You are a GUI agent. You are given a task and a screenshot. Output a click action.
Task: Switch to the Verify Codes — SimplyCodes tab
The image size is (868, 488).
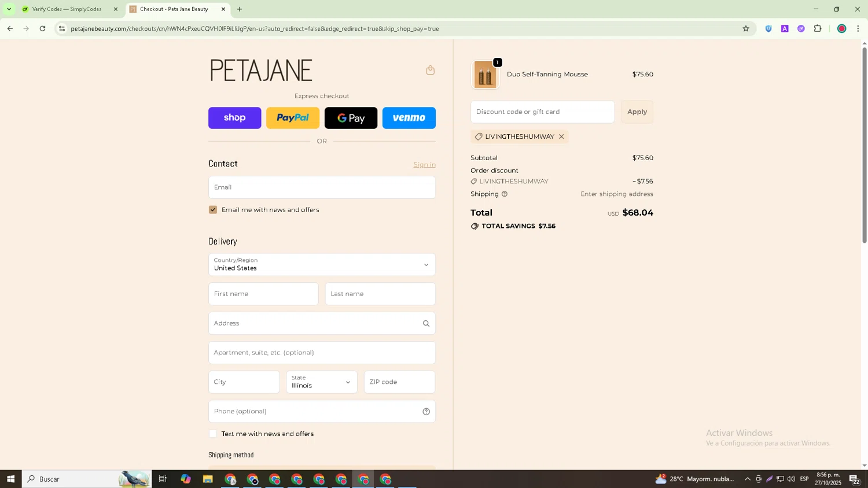click(x=67, y=9)
